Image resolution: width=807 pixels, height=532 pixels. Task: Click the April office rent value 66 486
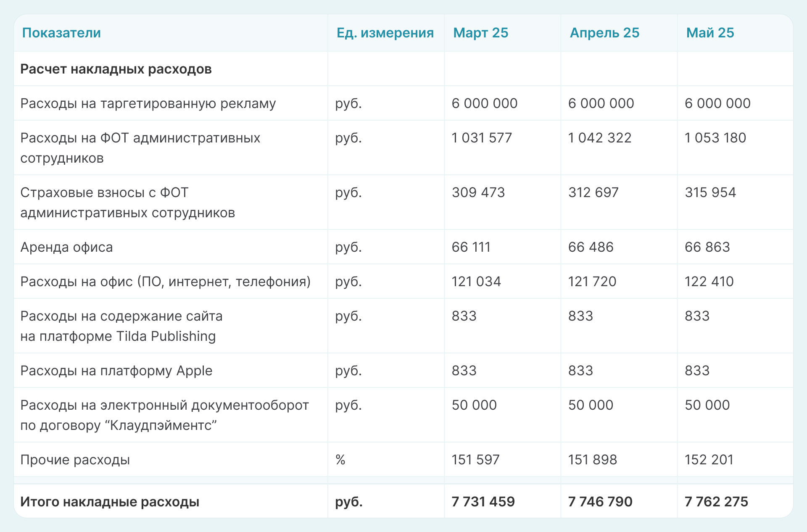[x=591, y=247]
